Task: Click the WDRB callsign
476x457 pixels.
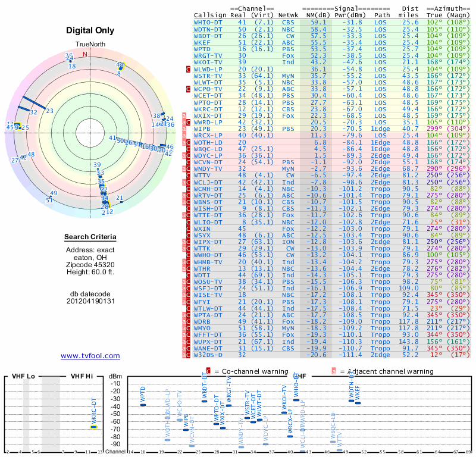Action: 202,321
